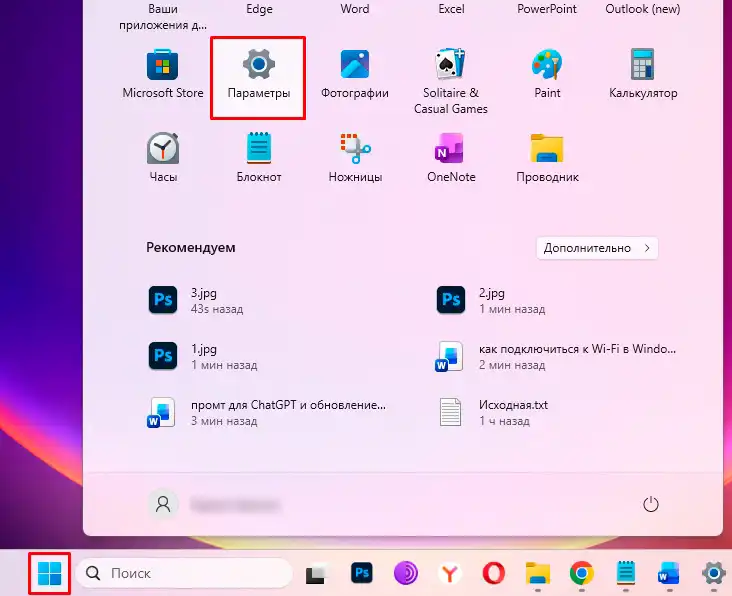Open Task View on the taskbar
Screen dimensions: 732x596
317,573
